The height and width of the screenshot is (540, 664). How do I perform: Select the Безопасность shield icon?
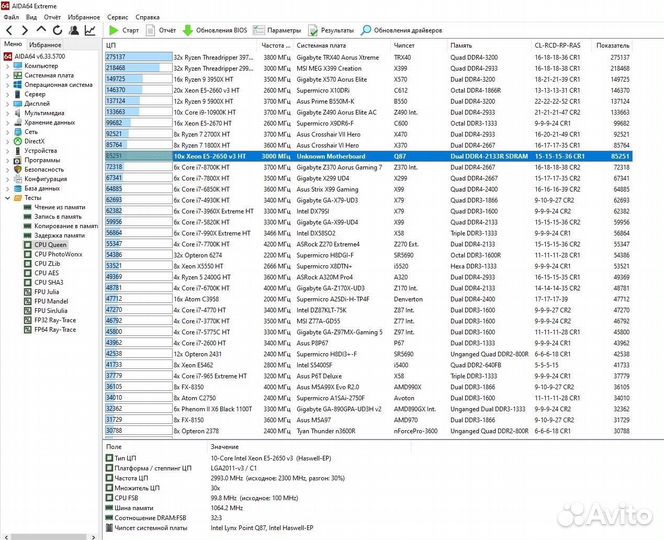(x=18, y=169)
